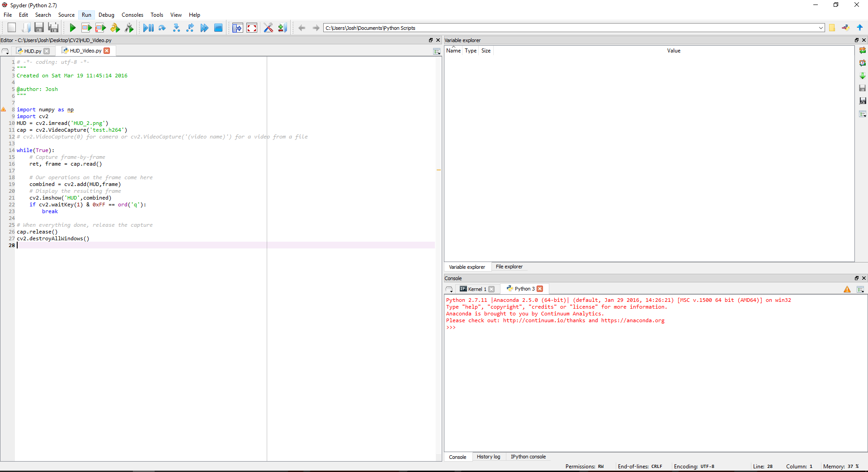
Task: Open editor pane options menu
Action: click(x=437, y=51)
